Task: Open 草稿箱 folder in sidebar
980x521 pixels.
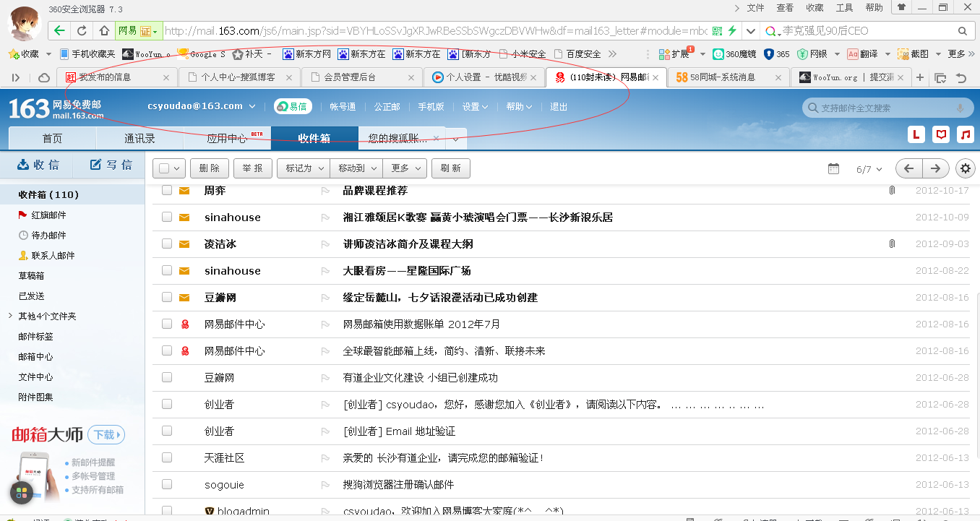Action: tap(31, 276)
